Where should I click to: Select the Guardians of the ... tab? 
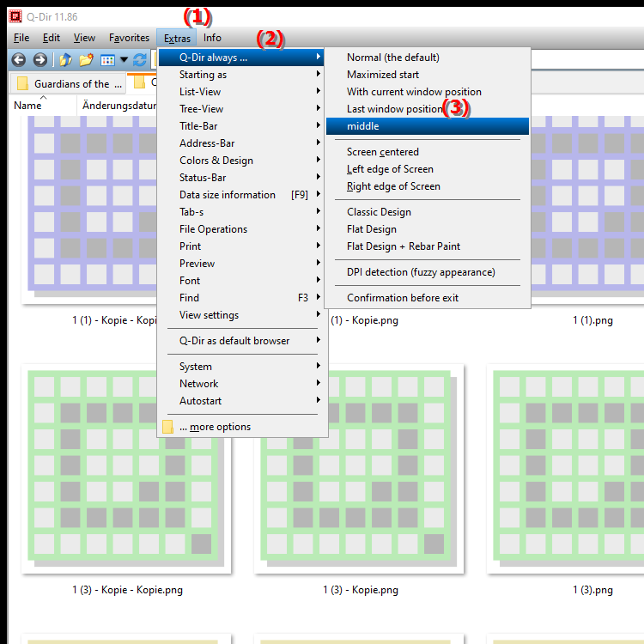(x=68, y=84)
